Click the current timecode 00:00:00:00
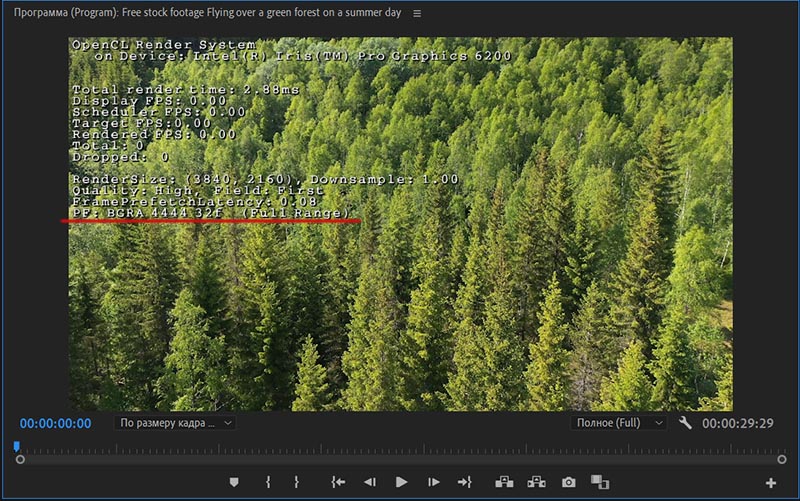 pyautogui.click(x=56, y=423)
